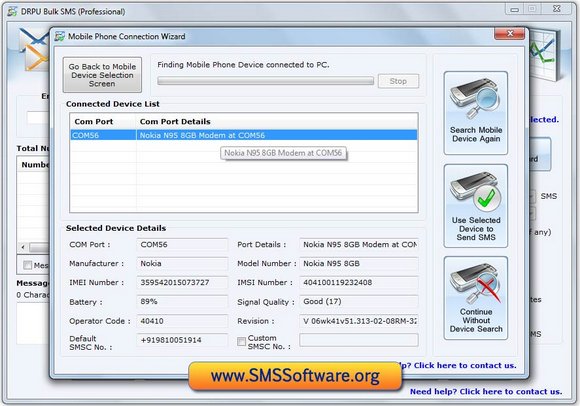
Task: Toggle the checkbox in main window list footer
Action: tap(27, 265)
